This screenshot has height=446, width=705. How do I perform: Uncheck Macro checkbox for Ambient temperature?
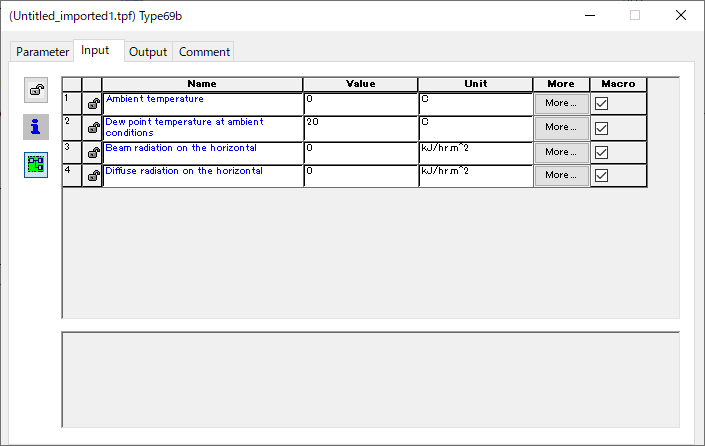pos(601,103)
